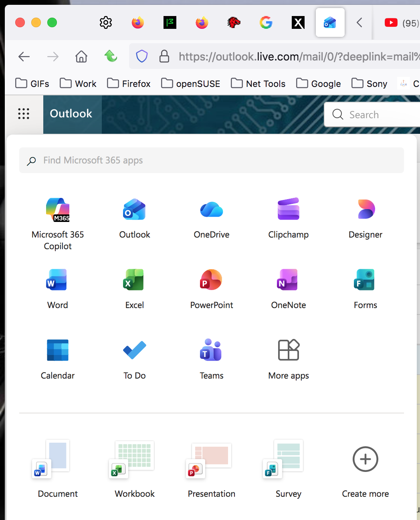Image resolution: width=420 pixels, height=520 pixels.
Task: Switch to the green terminal-icon tab
Action: click(x=170, y=22)
